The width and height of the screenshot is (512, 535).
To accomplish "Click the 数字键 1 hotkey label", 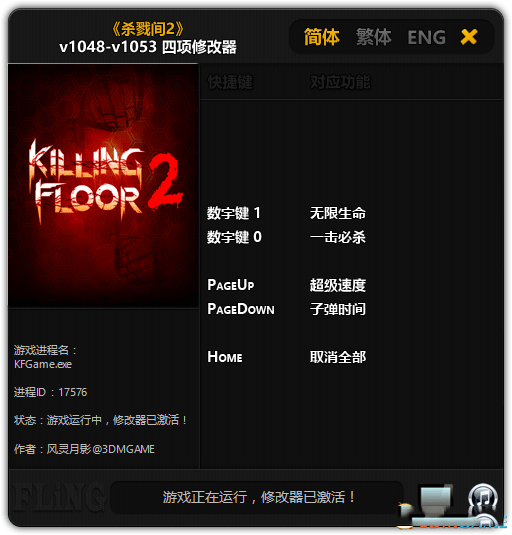I will coord(234,213).
